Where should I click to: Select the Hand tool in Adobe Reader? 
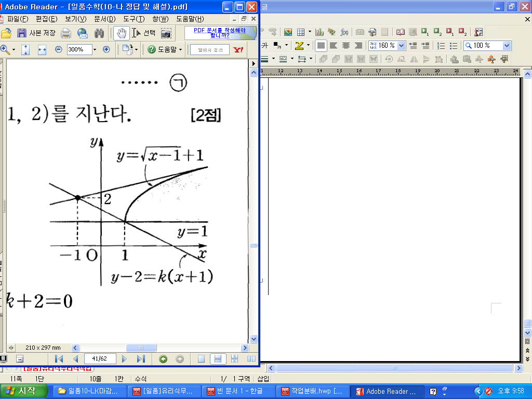pos(122,33)
